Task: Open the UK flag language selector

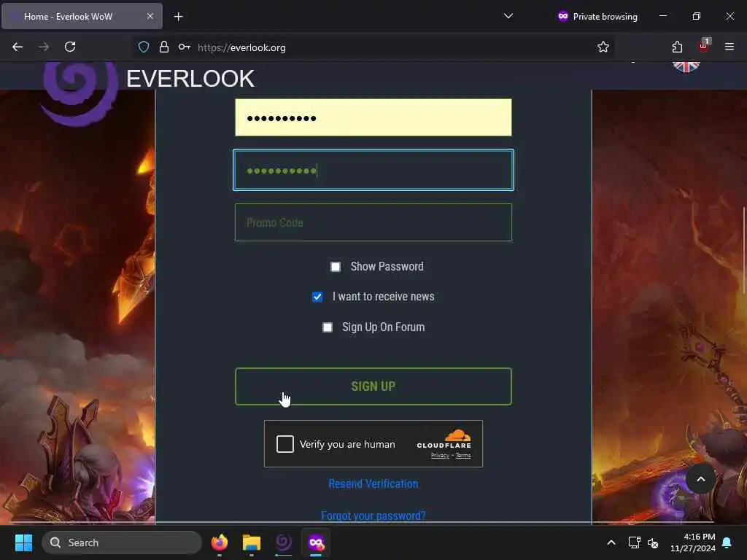Action: click(x=686, y=66)
